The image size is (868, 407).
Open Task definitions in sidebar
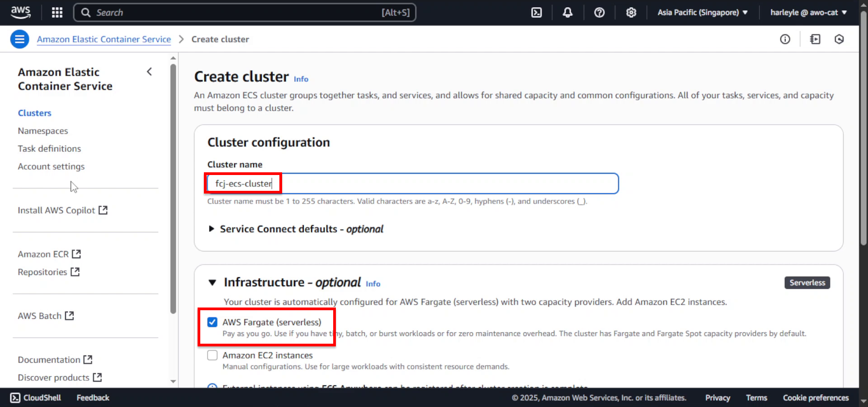click(x=49, y=148)
